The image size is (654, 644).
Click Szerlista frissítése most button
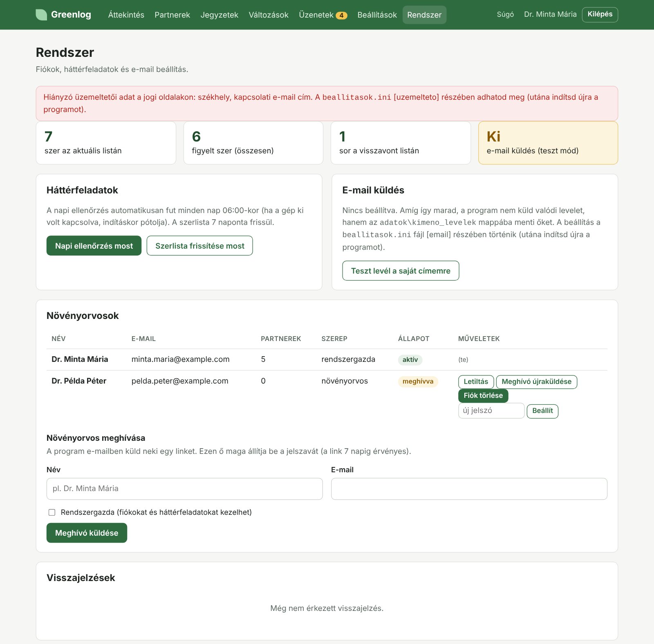199,246
